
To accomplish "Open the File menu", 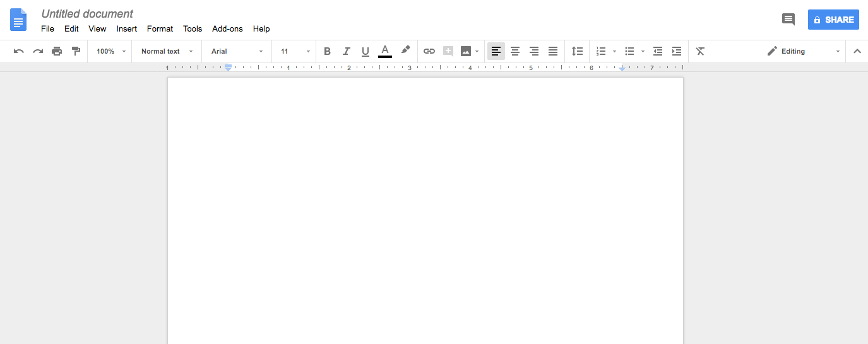I will tap(48, 28).
